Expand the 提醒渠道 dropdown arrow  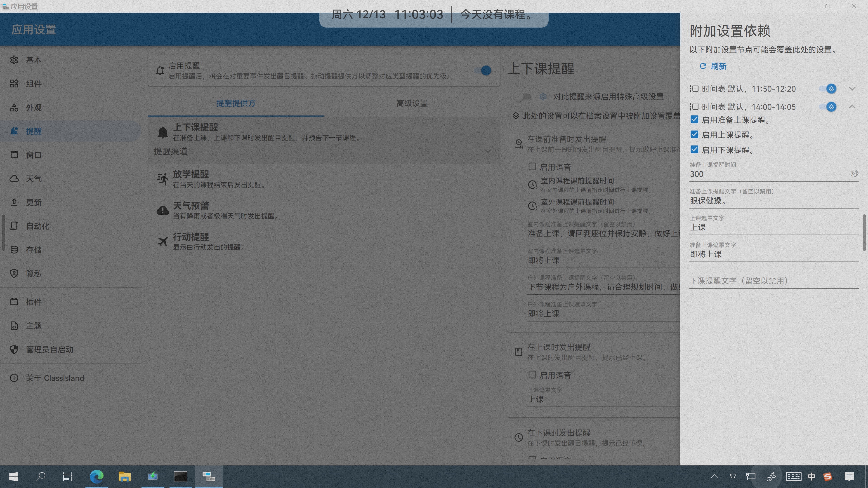[x=487, y=151]
